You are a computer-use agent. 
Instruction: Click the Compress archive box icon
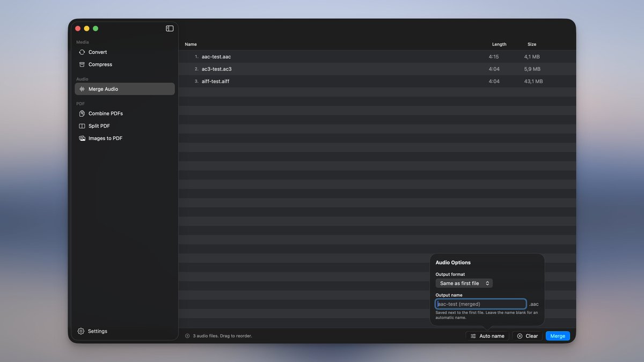(82, 64)
